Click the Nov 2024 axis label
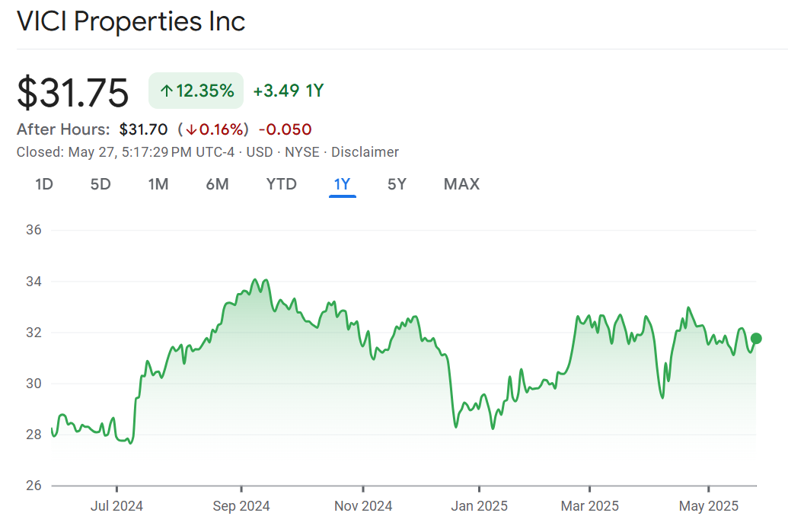 tap(363, 506)
